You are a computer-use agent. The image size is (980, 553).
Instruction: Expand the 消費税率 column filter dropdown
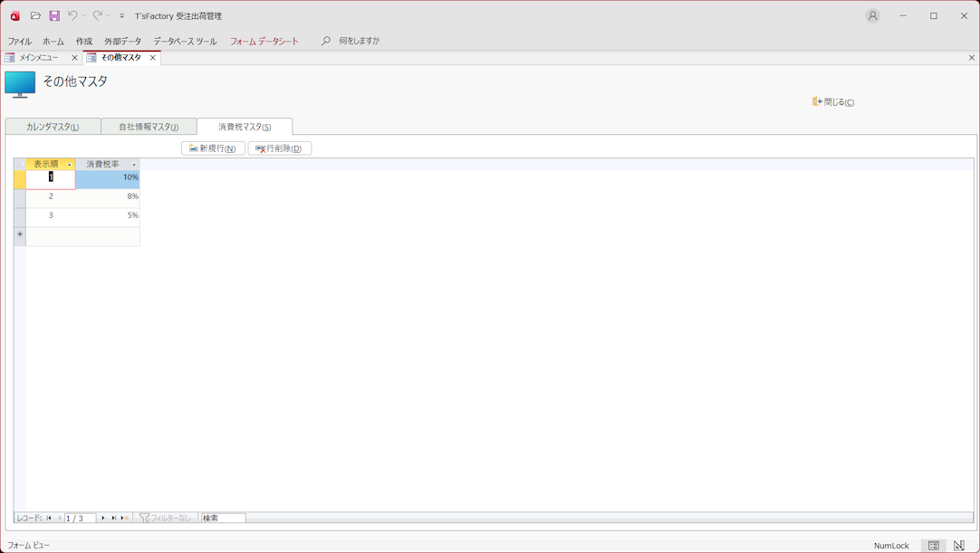(134, 165)
